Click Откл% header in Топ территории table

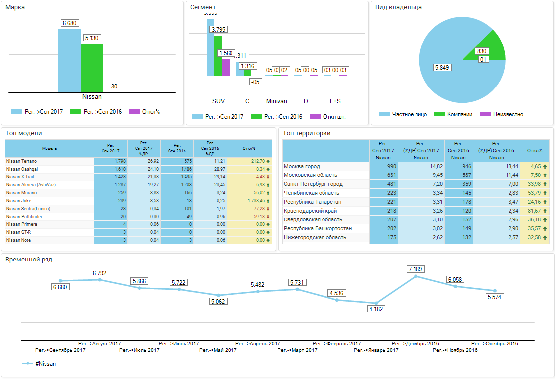(x=534, y=151)
